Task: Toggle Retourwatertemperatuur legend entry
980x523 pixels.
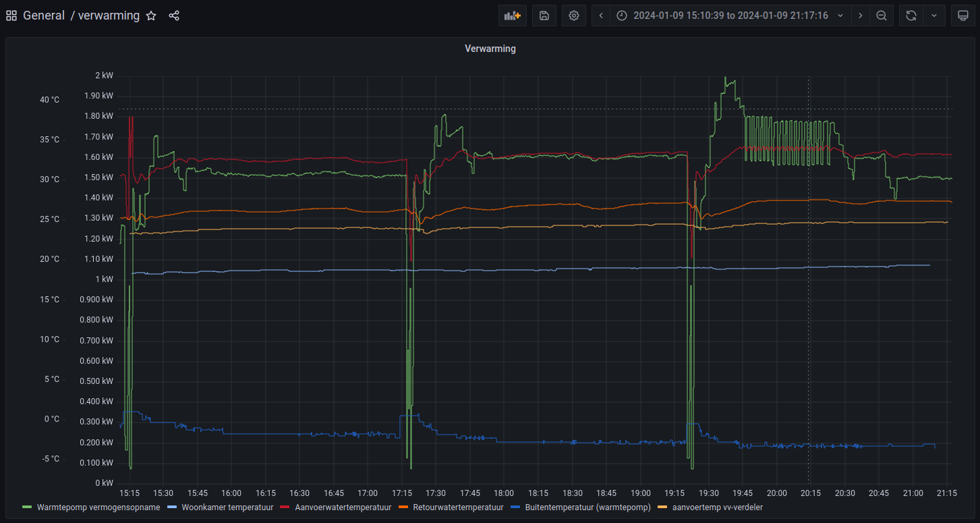Action: point(458,507)
